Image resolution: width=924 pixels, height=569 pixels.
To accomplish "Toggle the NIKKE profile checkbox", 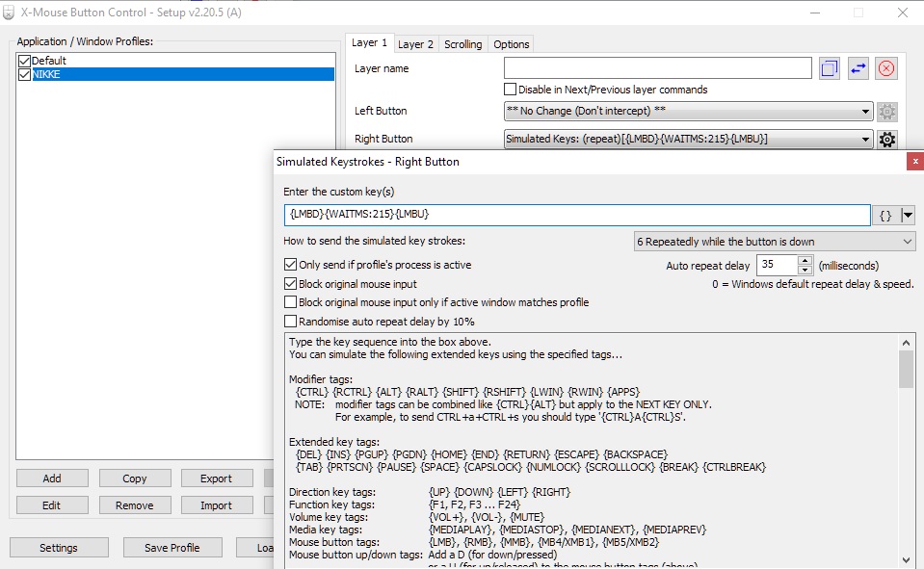I will (x=24, y=74).
